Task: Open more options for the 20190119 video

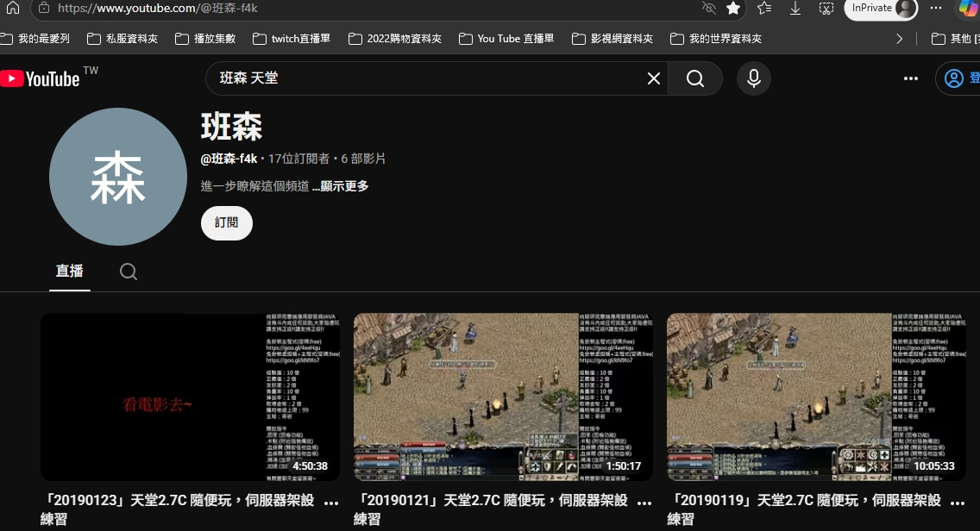Action: (x=958, y=503)
